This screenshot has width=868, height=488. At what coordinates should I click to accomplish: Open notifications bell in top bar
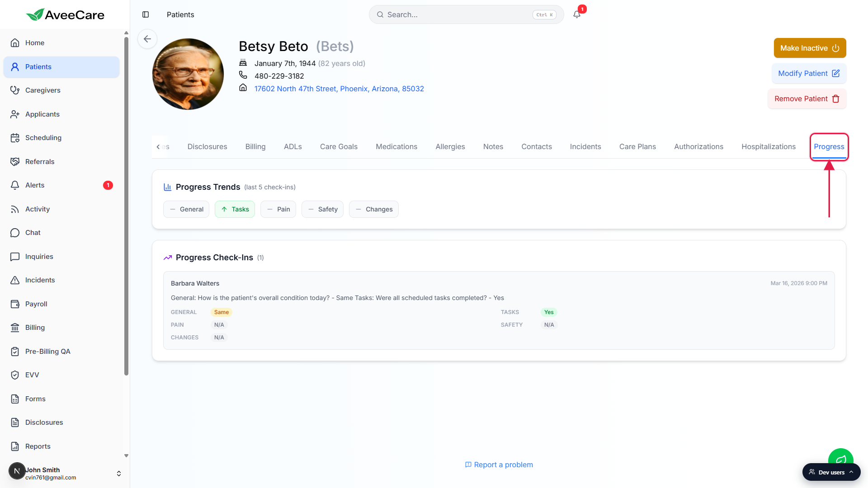[577, 14]
